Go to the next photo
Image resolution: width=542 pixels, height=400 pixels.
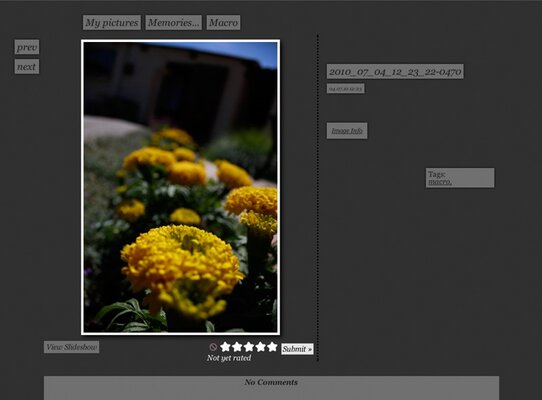click(x=27, y=67)
